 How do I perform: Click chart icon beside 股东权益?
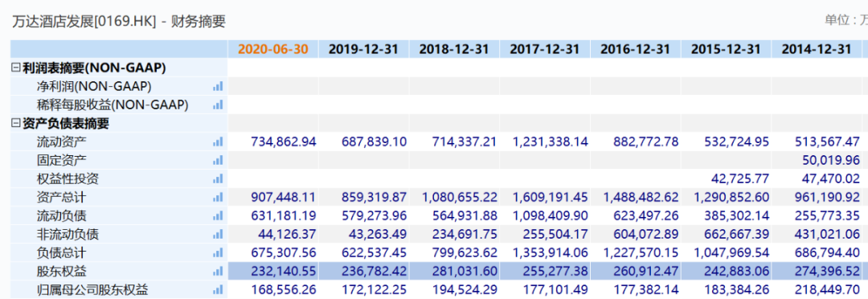[x=218, y=272]
